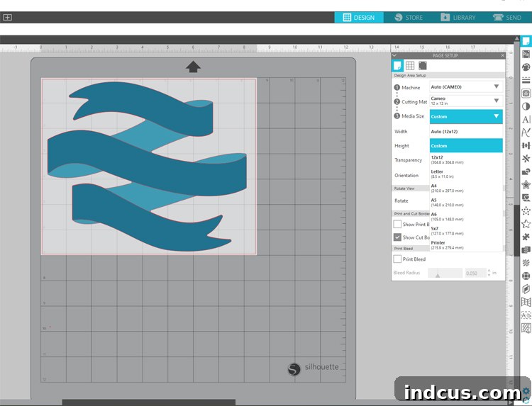Switch to the STORE tab
532x406 pixels.
[409, 17]
